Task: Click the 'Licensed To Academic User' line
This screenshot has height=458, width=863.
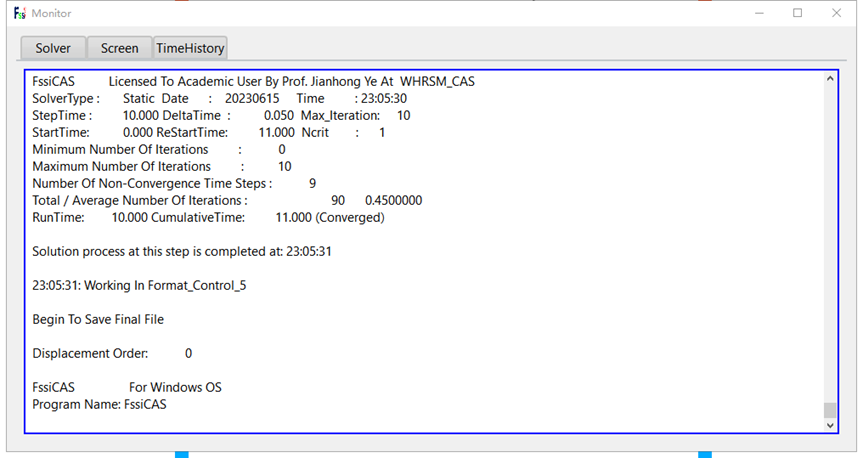Action: 253,81
